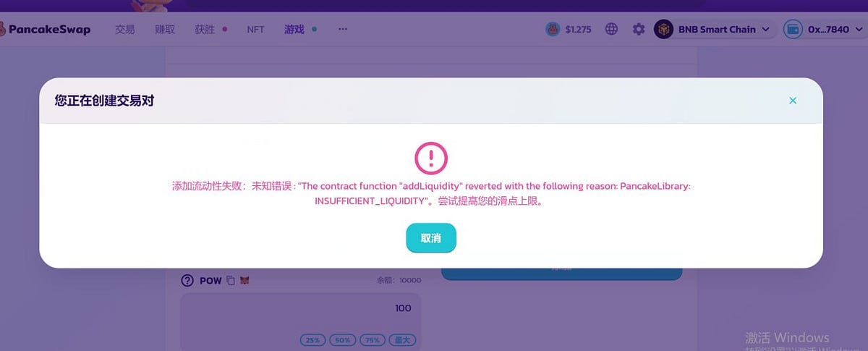Copy POW token address icon
The width and height of the screenshot is (868, 351).
(231, 280)
